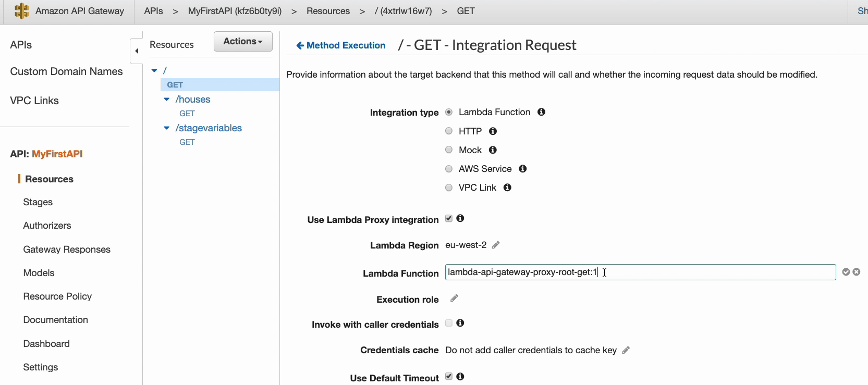Image resolution: width=868 pixels, height=385 pixels.
Task: Select the GET method under /houses
Action: (187, 114)
